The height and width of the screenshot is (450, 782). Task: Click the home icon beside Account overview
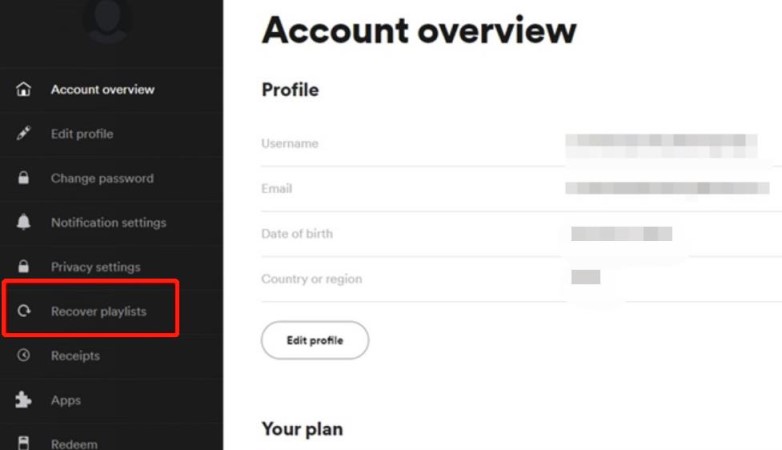24,90
